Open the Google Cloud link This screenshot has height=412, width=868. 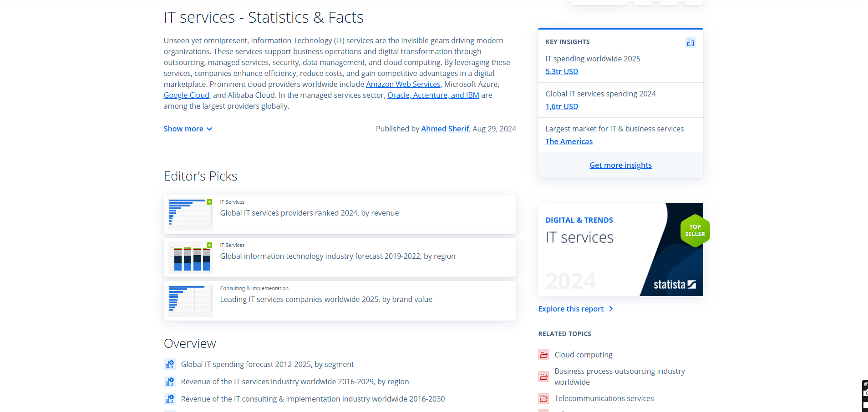pyautogui.click(x=186, y=95)
